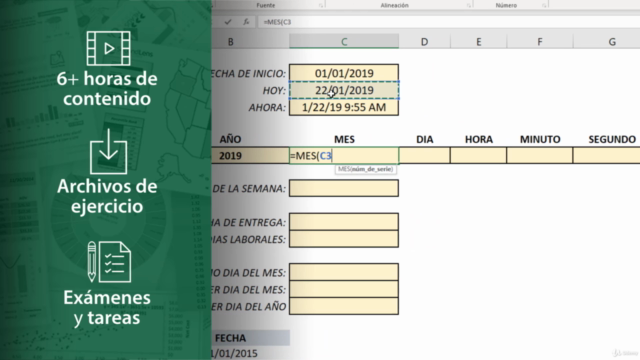Screen dimensions: 640x360
Task: Click the MES(núm_de_serie) function tooltip
Action: click(365, 169)
